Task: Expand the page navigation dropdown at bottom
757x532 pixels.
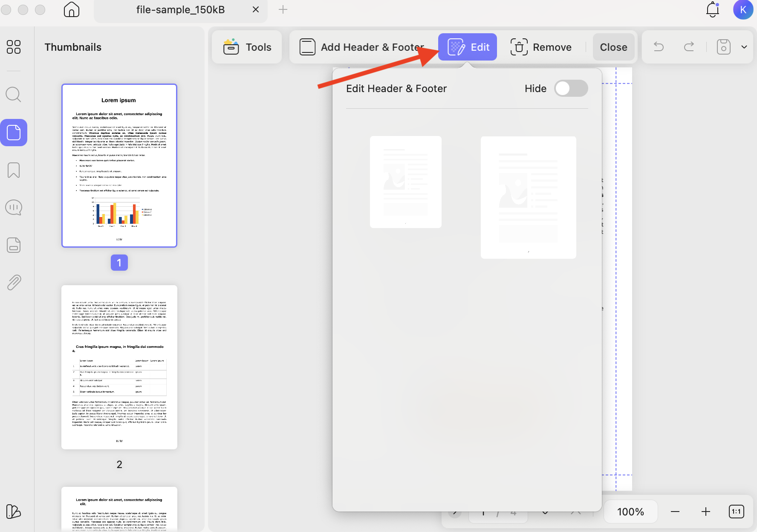Action: pyautogui.click(x=544, y=512)
